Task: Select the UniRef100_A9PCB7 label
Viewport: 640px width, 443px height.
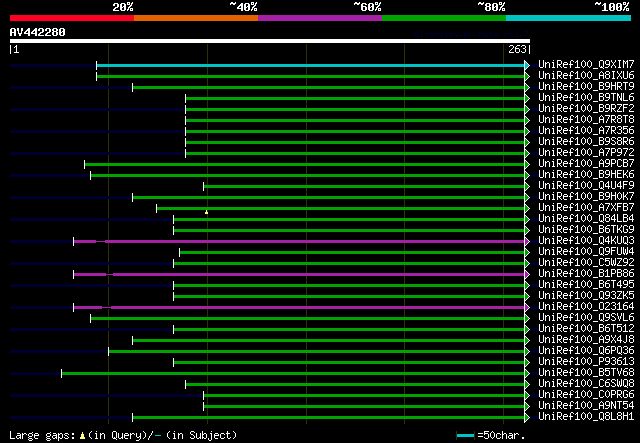Action: (586, 164)
